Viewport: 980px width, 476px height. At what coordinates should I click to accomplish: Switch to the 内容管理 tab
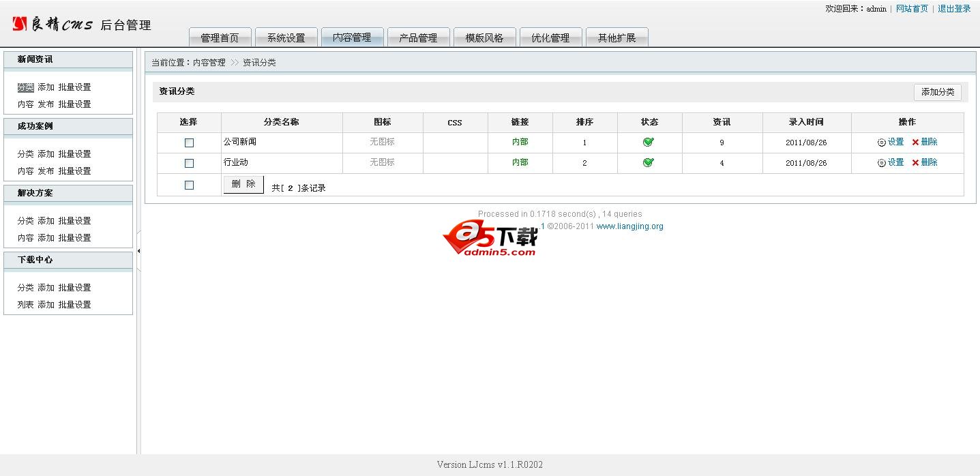pyautogui.click(x=352, y=38)
